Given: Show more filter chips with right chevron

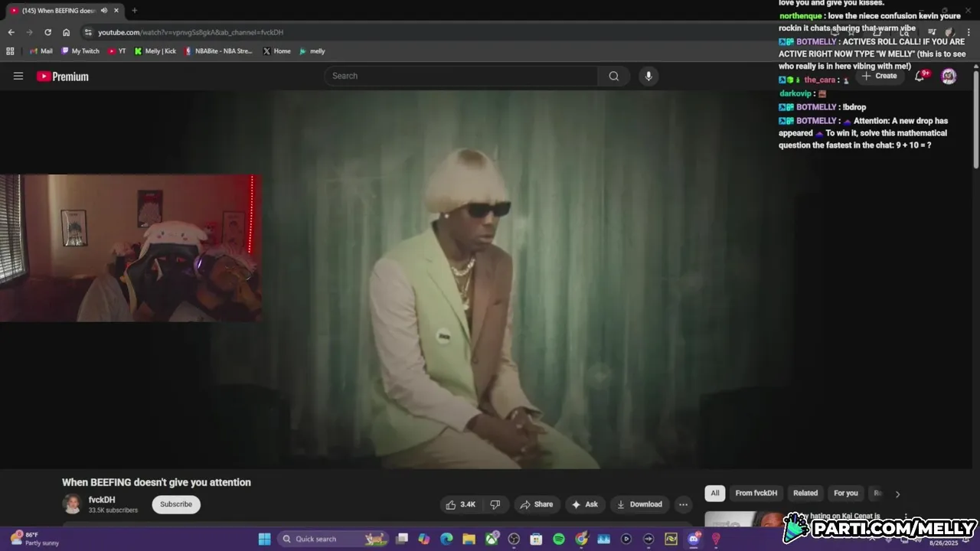Looking at the screenshot, I should pyautogui.click(x=897, y=494).
